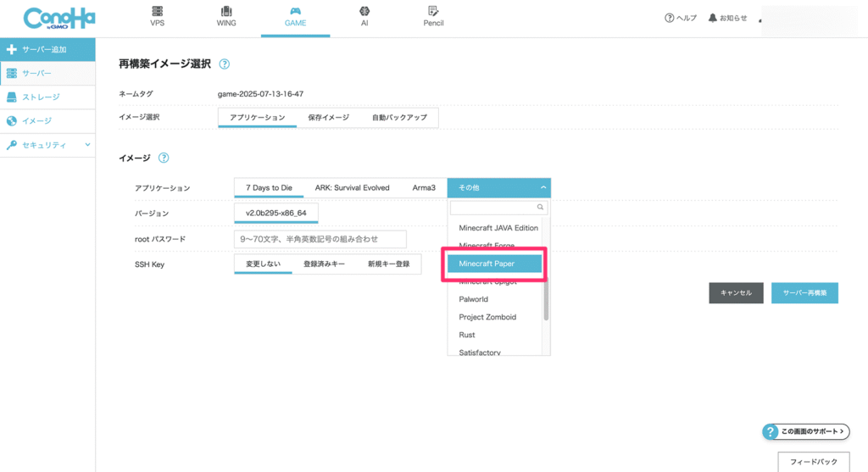Screen dimensions: 868x472
Task: Open the お知らせ notifications bell
Action: tap(727, 19)
